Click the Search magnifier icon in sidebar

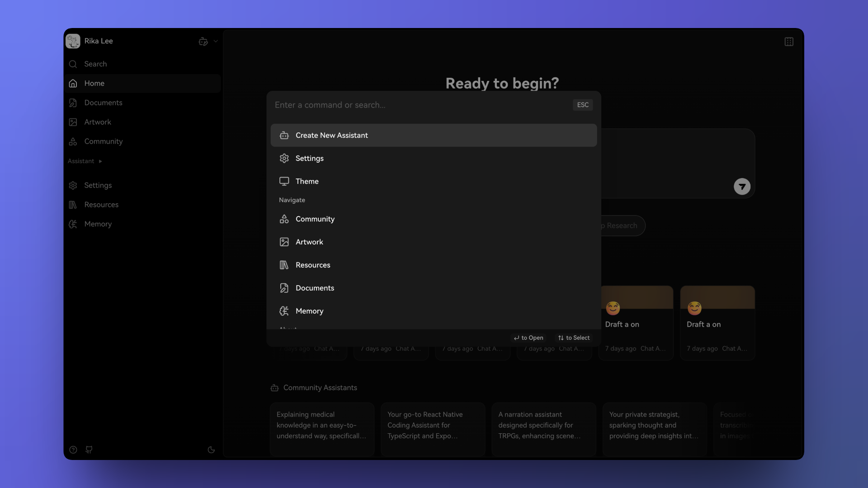point(73,64)
